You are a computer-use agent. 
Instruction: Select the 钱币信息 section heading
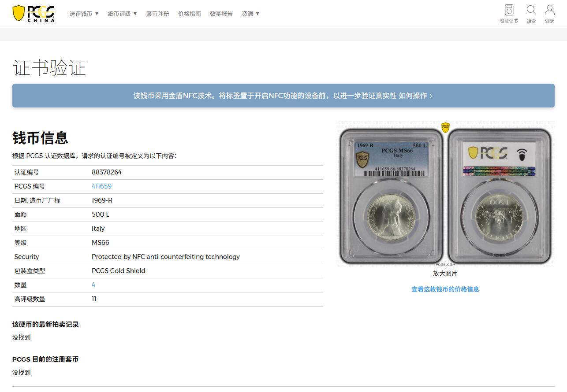pos(40,138)
